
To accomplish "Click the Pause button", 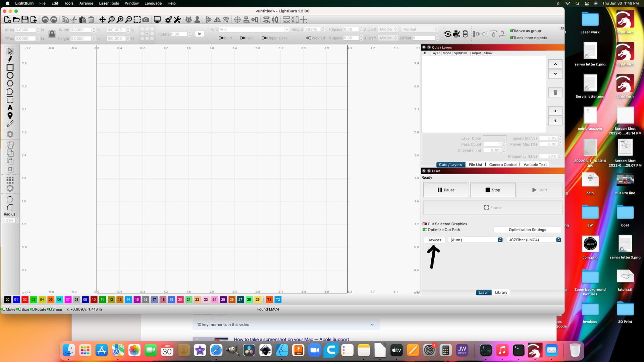I will click(x=446, y=190).
